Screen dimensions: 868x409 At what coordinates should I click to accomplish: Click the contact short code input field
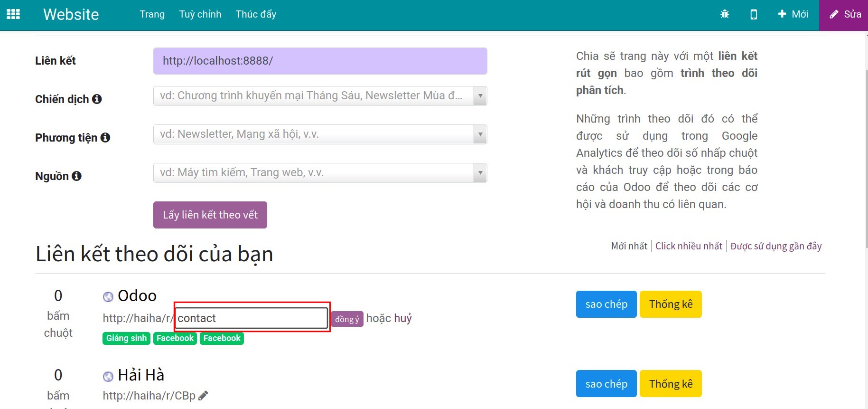252,318
